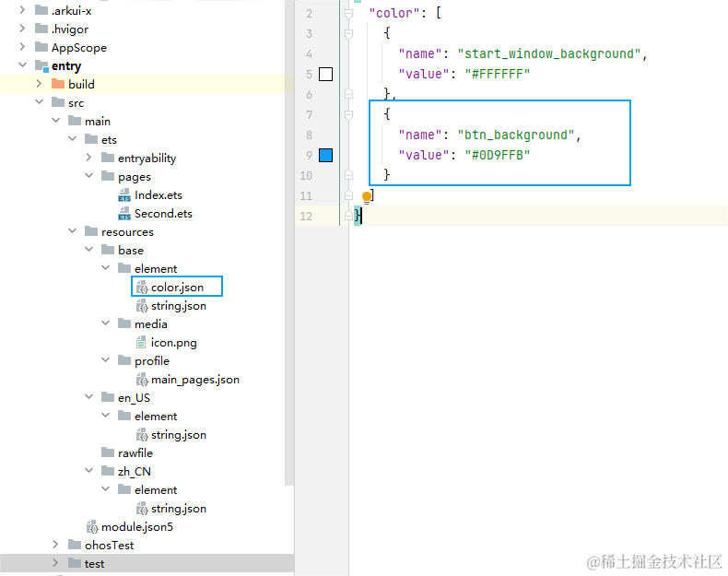Screen dimensions: 728x576
Task: Expand the ohosTest folder
Action: [55, 545]
